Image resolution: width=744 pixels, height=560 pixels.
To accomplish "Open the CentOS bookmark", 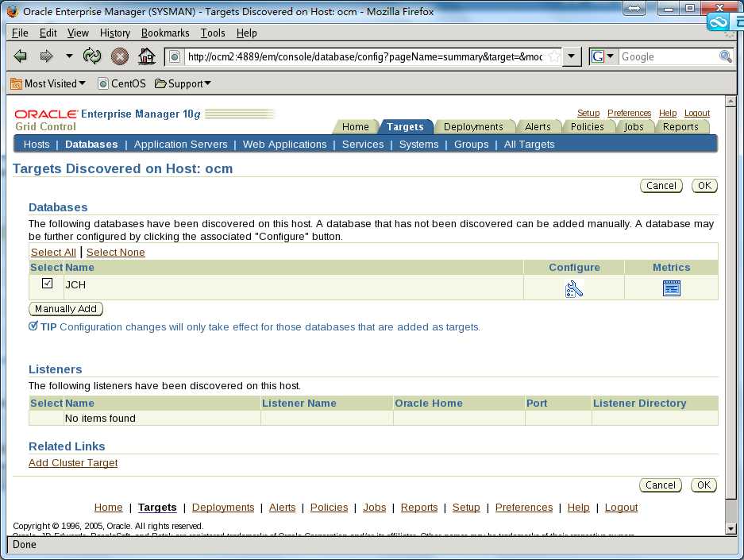I will tap(122, 83).
